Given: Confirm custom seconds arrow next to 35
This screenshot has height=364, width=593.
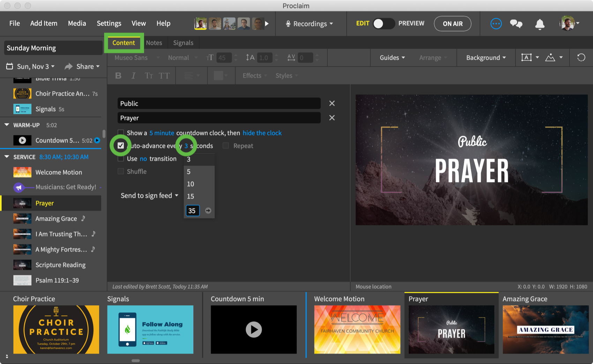Looking at the screenshot, I should [x=208, y=211].
